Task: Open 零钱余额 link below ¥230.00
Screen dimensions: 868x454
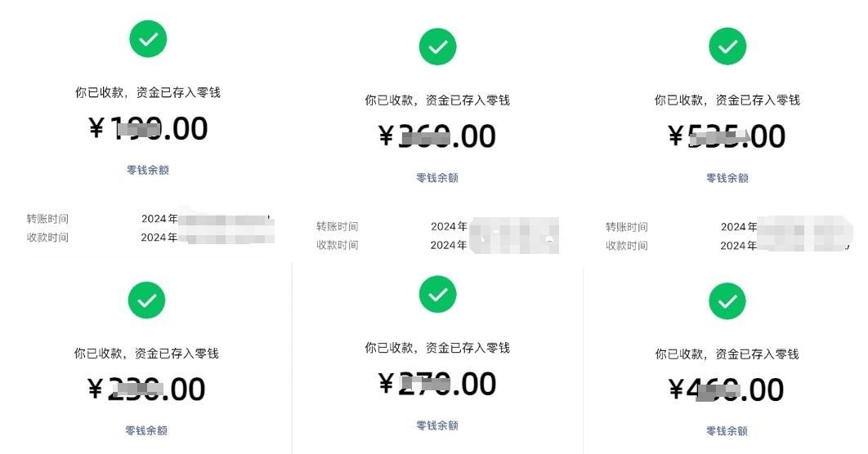Action: pos(146,430)
